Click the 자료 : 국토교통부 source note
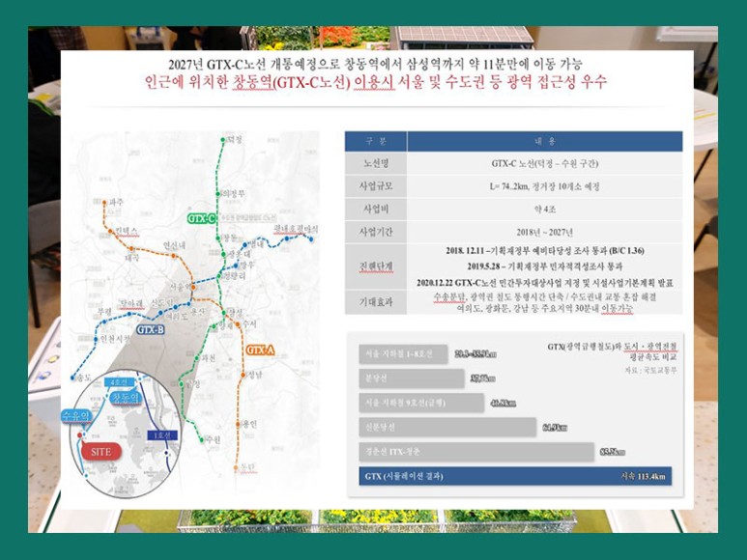The image size is (747, 560). (650, 370)
